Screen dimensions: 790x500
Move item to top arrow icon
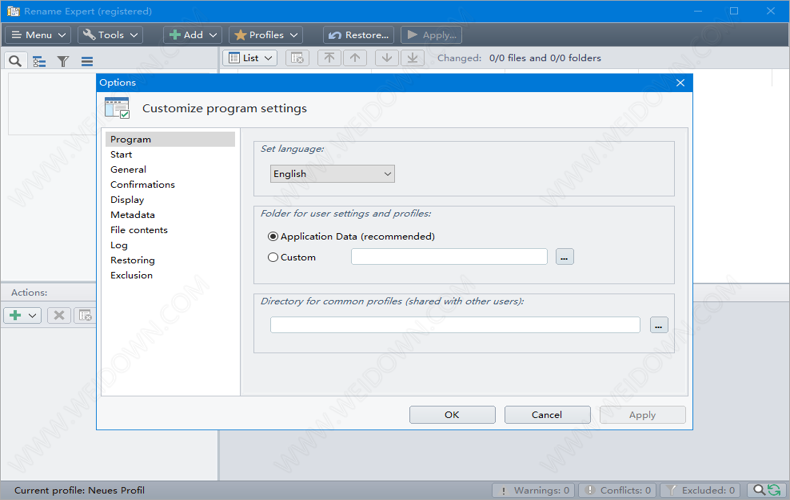point(329,58)
